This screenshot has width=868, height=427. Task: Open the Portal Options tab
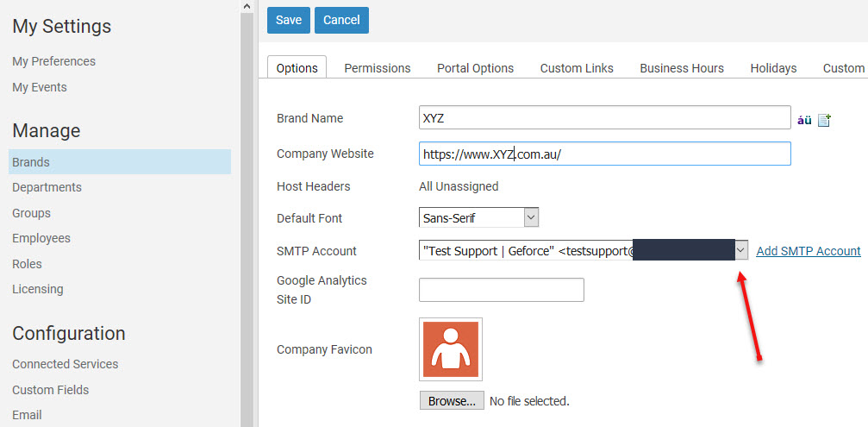(475, 68)
